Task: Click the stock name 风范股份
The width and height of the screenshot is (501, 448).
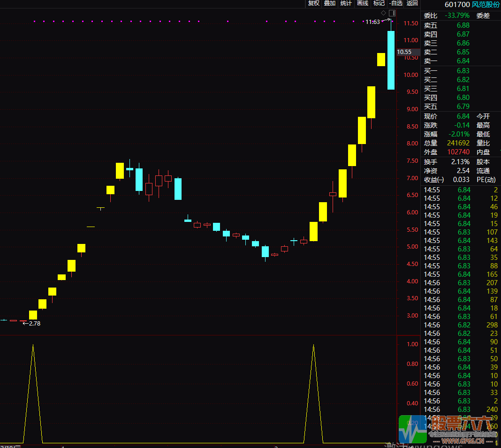Action: click(x=486, y=5)
